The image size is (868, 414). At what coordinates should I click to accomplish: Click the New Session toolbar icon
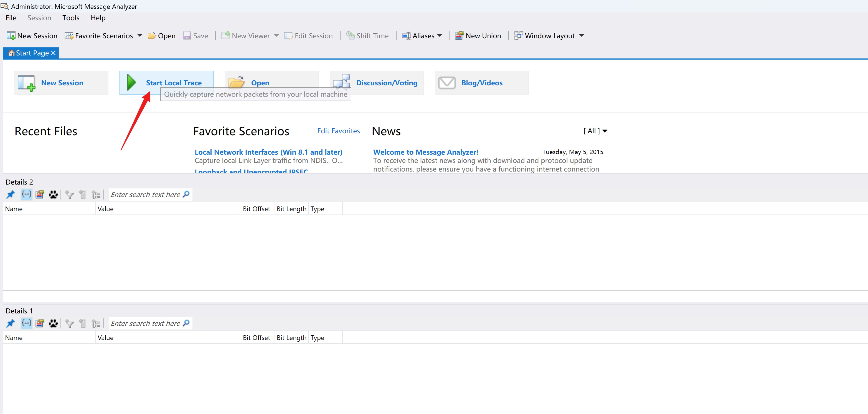tap(11, 36)
